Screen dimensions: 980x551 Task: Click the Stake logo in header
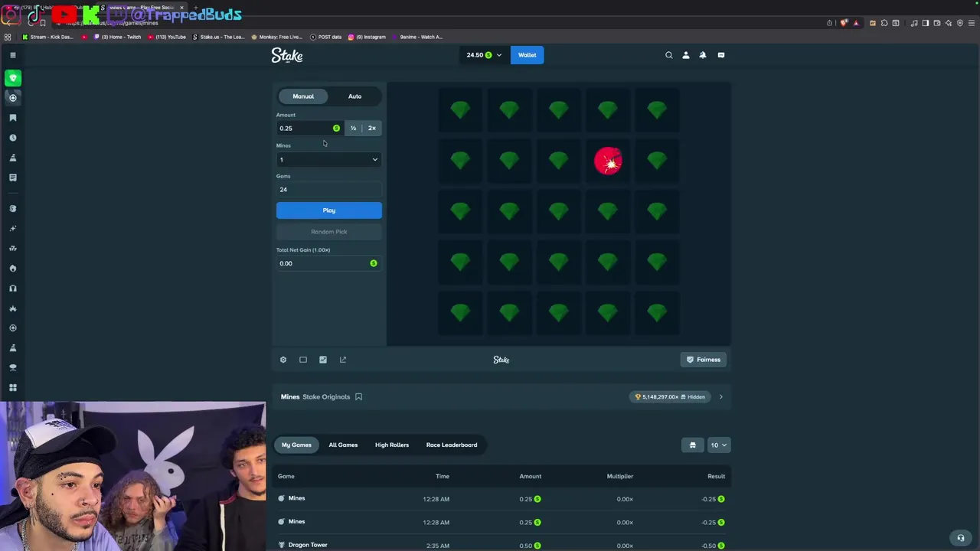pos(287,55)
